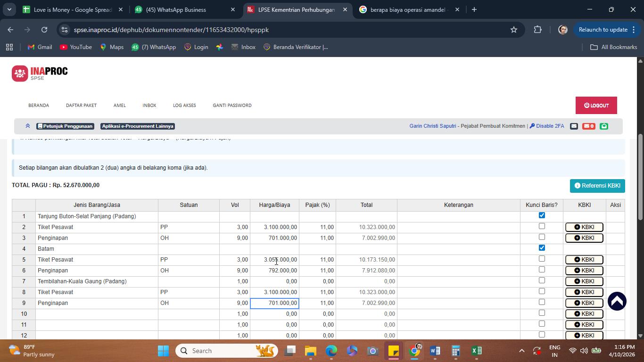Click the red LOGOUT button
644x362 pixels.
click(596, 106)
